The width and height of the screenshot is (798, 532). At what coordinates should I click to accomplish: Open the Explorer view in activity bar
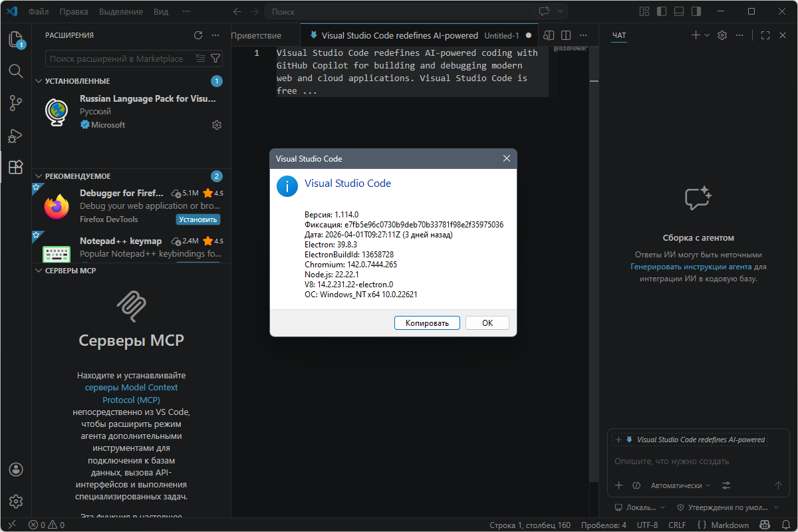16,39
